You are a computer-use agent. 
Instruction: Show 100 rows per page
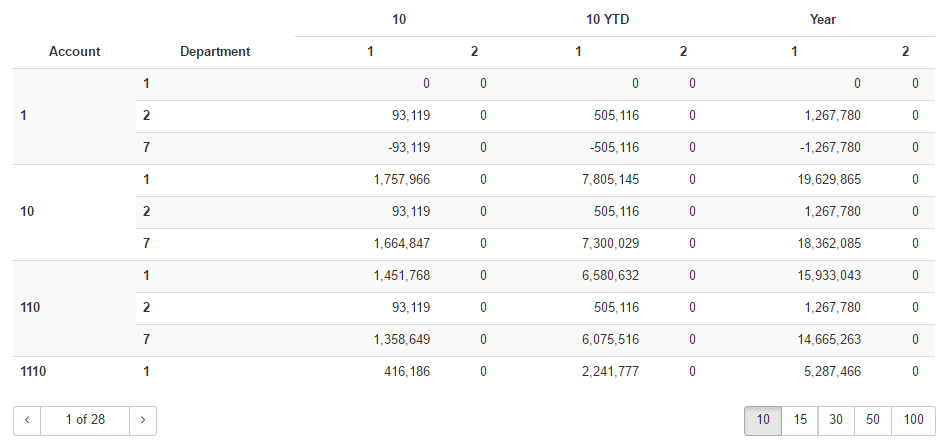[x=913, y=420]
